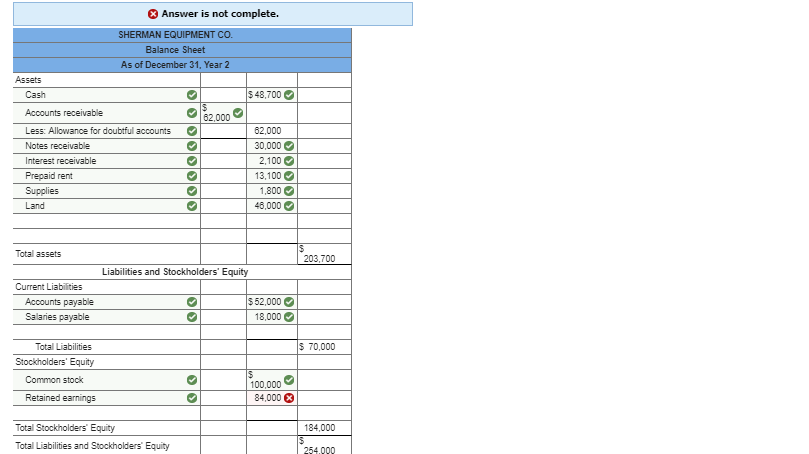Click the Interest receivable label cell
Viewport: 809px width, 454px height.
click(107, 161)
